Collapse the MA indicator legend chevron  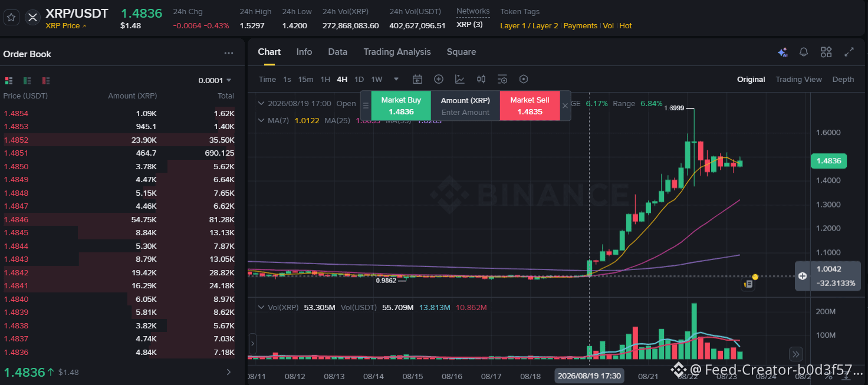[x=262, y=120]
